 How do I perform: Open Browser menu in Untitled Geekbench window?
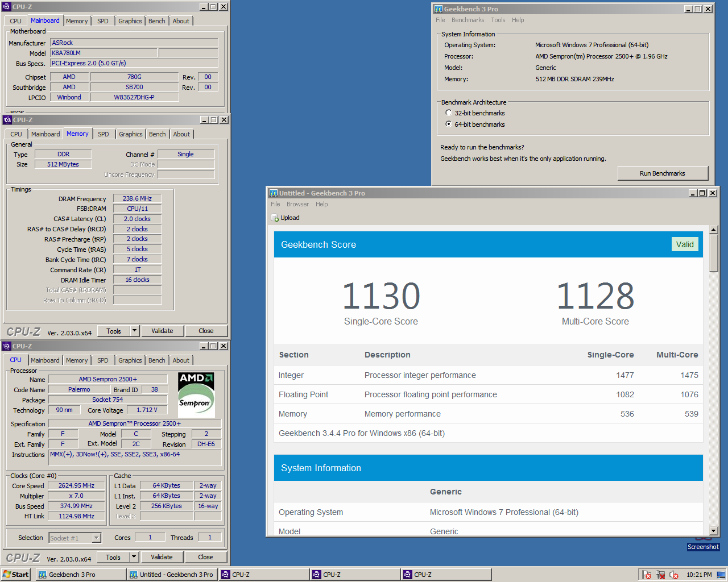coord(297,204)
